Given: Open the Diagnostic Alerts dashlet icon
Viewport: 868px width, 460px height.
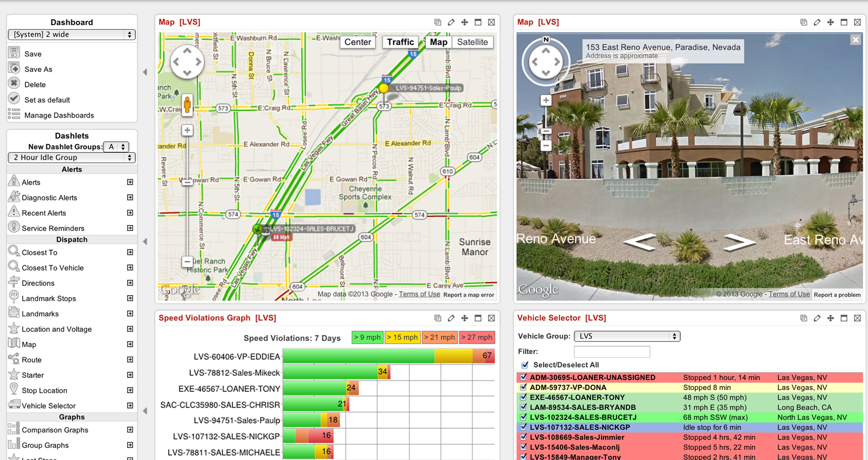Looking at the screenshot, I should tap(14, 197).
